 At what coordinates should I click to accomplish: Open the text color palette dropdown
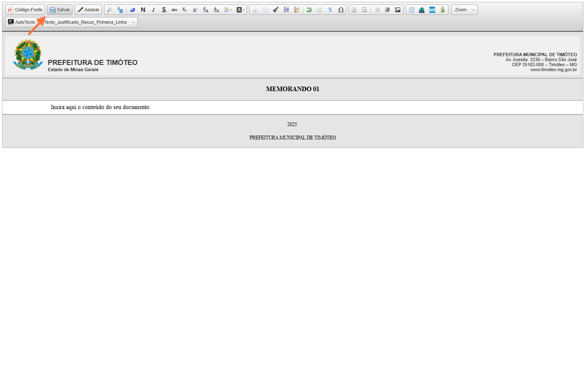228,10
